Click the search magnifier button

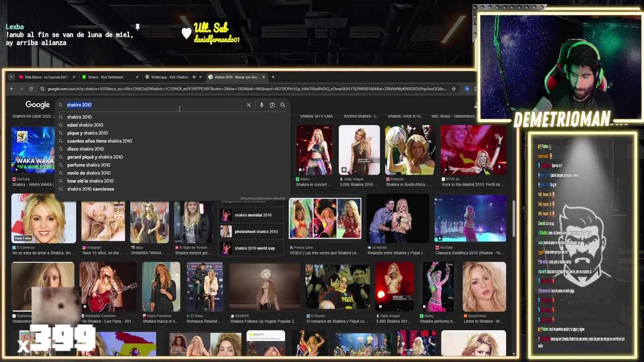283,105
